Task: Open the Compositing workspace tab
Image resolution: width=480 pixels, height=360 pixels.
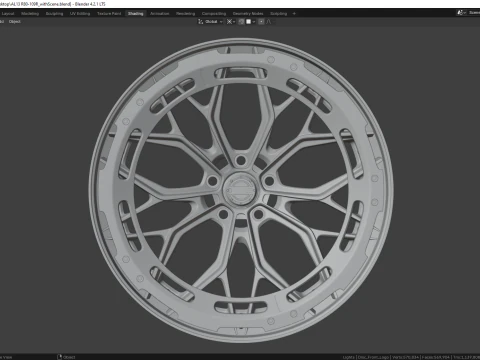Action: [x=214, y=14]
